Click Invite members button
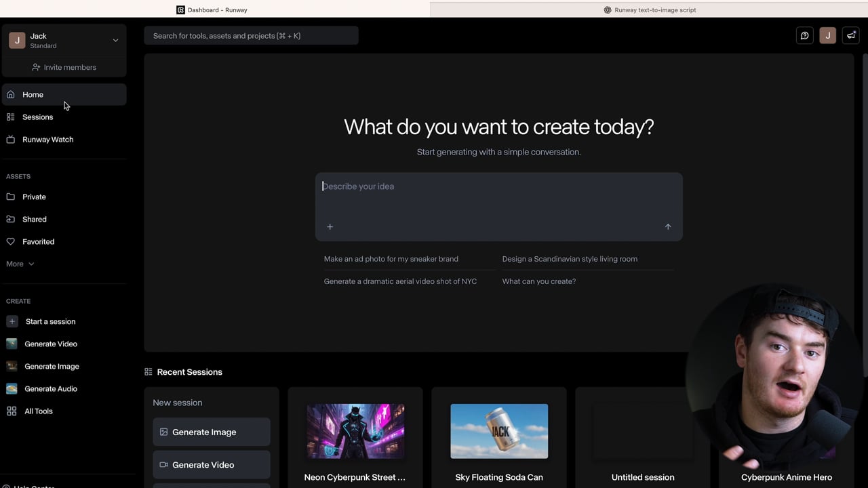 64,67
